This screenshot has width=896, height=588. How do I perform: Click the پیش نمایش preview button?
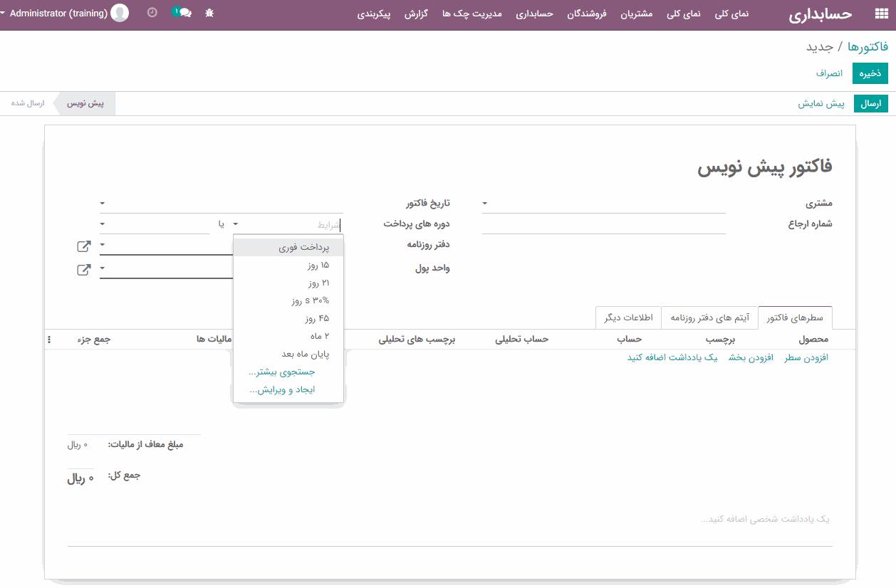pyautogui.click(x=821, y=104)
